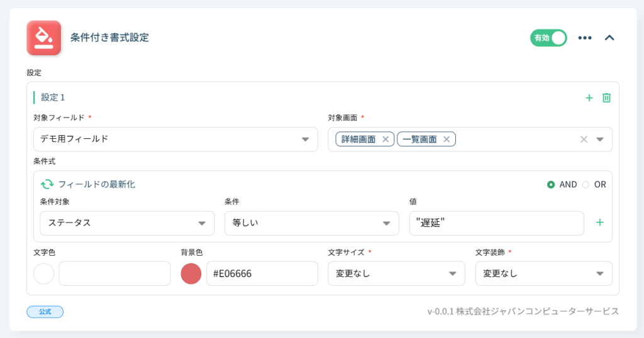This screenshot has height=338, width=644.
Task: Open the 対象フィールド dropdown showing デモ用フィールド
Action: 176,139
